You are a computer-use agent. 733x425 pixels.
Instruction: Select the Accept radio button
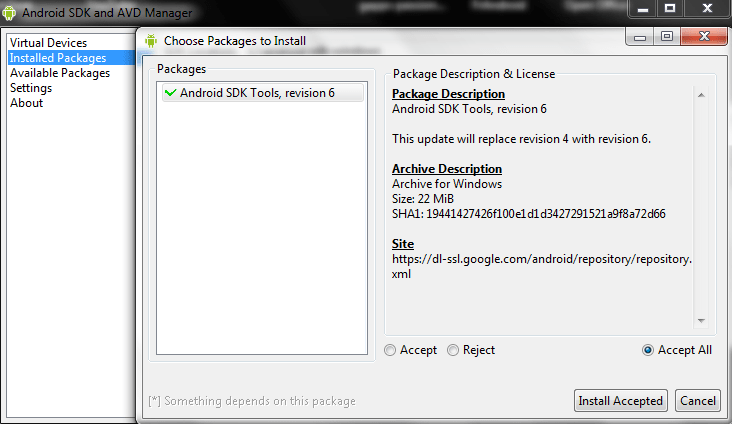(391, 350)
